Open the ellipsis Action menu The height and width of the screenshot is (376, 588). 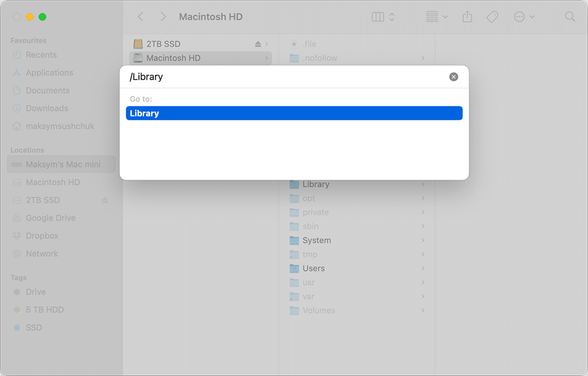coord(524,17)
